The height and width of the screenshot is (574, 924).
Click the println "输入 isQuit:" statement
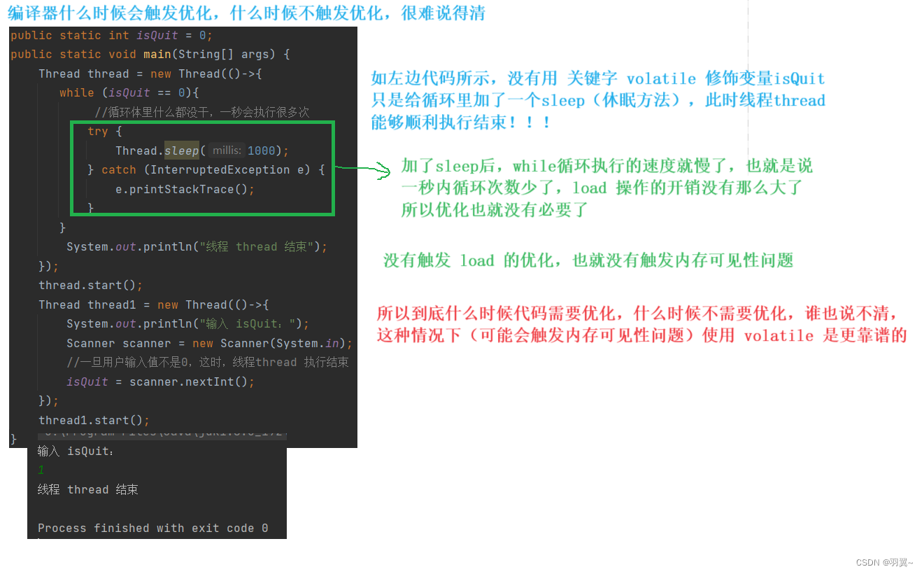click(187, 323)
